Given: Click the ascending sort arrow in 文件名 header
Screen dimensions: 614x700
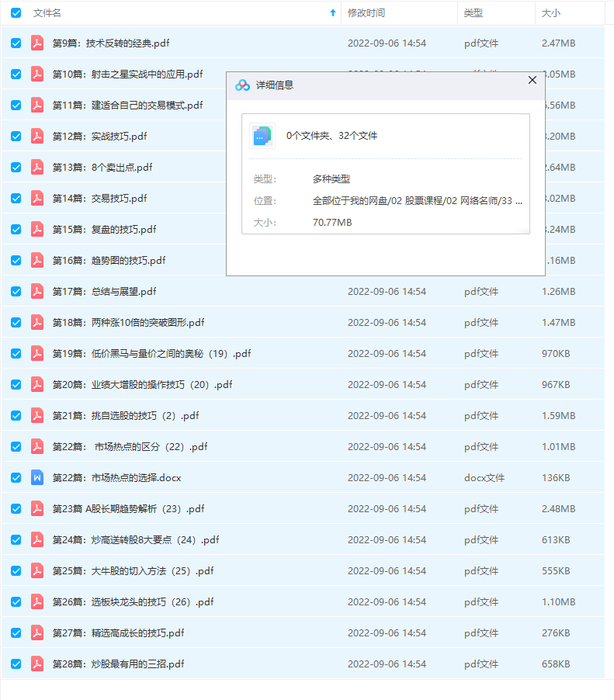Looking at the screenshot, I should pos(333,13).
